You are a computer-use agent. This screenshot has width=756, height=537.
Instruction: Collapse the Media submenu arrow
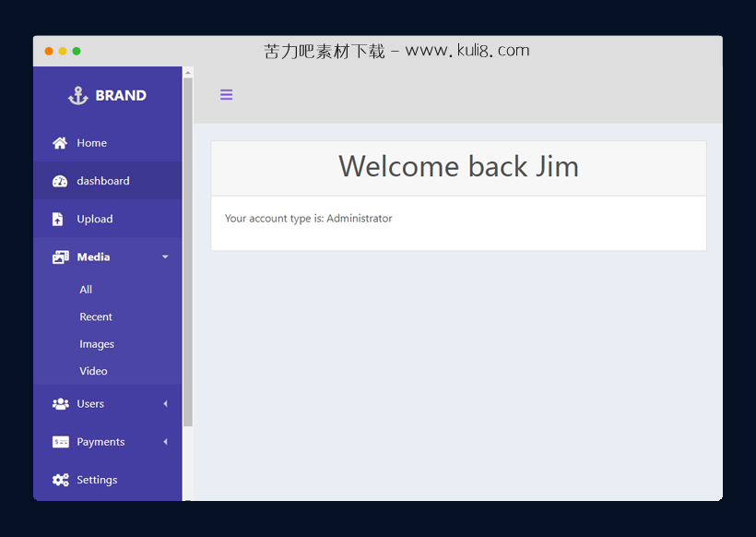(165, 257)
